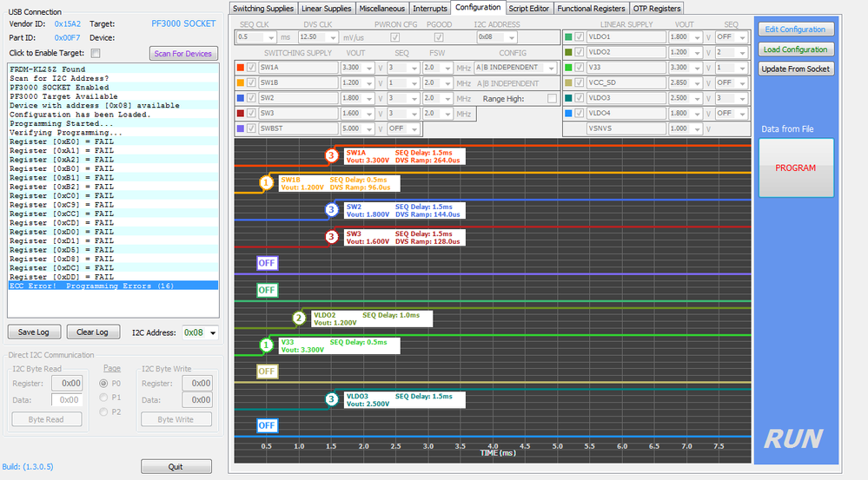Click the olive swatch next to VLDO2

pos(568,52)
